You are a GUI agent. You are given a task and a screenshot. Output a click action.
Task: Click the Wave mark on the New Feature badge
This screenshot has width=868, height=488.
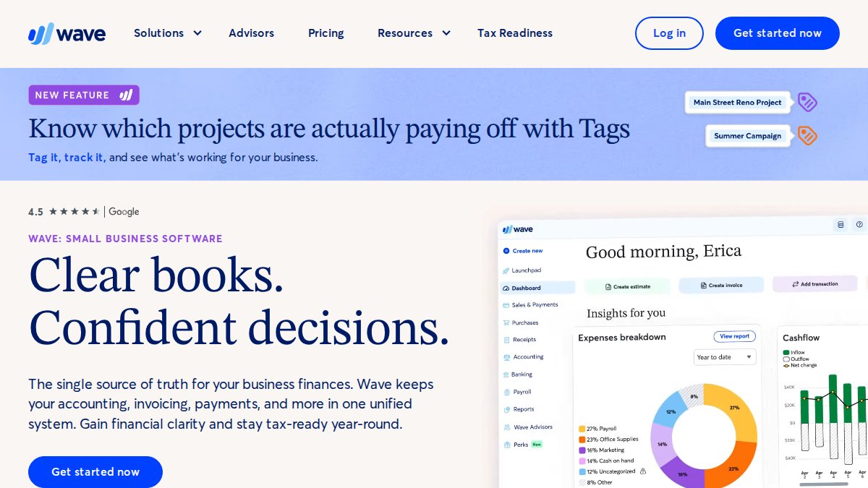click(126, 95)
